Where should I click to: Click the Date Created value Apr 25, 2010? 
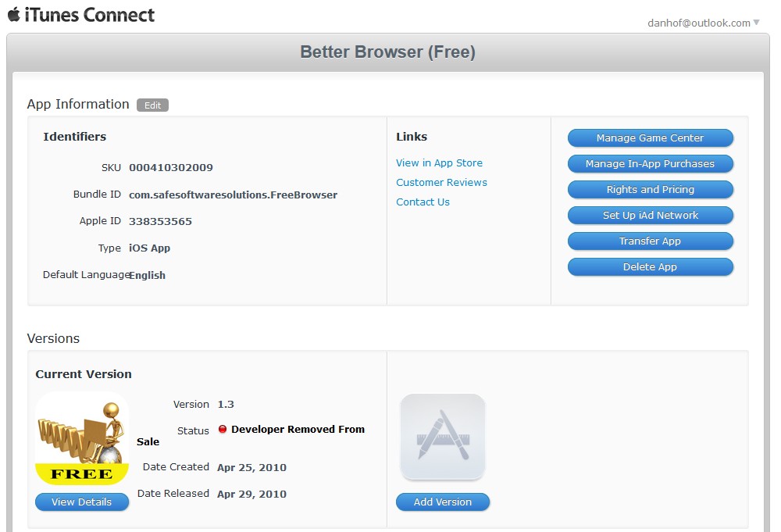pos(251,467)
